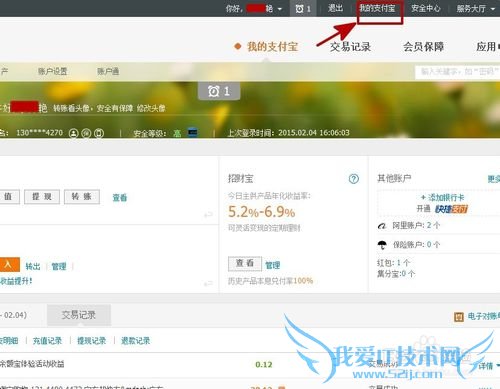Viewport: 500px width, 389px height.
Task: Click the 0.12 transaction amount
Action: point(264,365)
